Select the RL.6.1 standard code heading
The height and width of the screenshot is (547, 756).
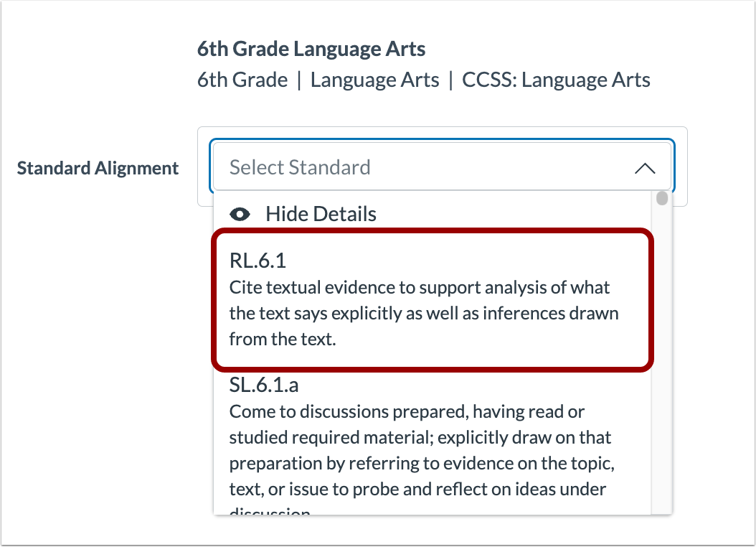[x=252, y=261]
